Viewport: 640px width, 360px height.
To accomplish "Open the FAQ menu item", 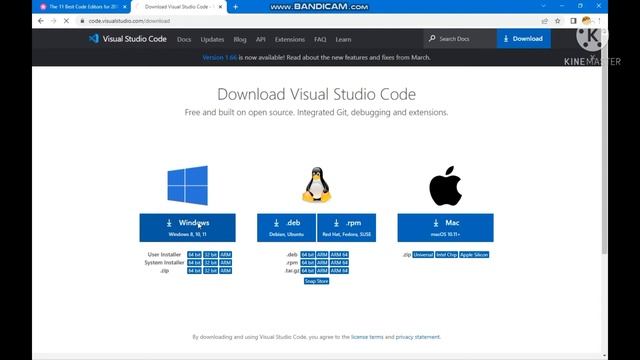I will 320,40.
